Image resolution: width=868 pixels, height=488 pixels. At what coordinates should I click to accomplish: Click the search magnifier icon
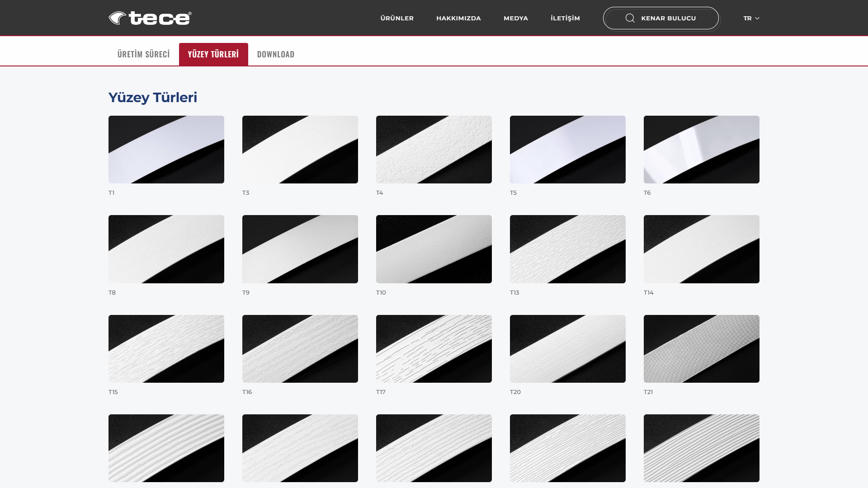point(630,18)
